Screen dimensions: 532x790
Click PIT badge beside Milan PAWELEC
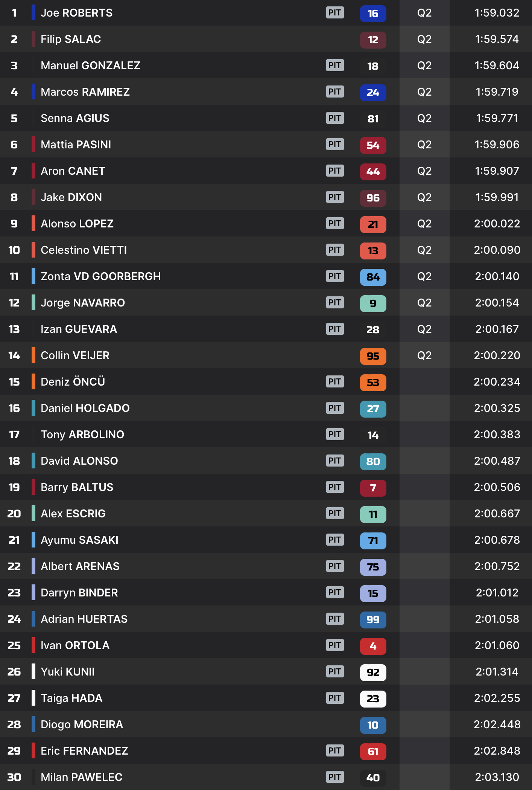335,777
